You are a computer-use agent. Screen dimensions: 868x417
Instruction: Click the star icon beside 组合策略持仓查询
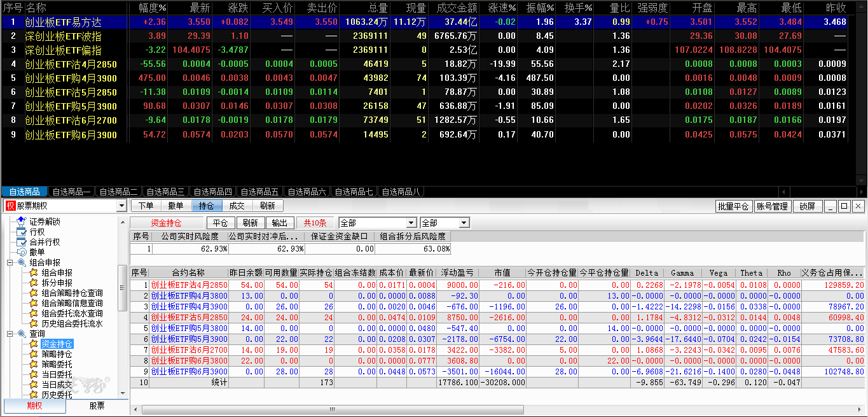pos(34,293)
